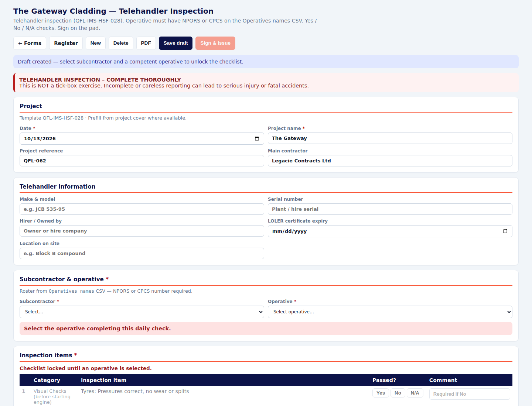Click the 'Draft created' status message
The image size is (532, 406).
point(266,62)
